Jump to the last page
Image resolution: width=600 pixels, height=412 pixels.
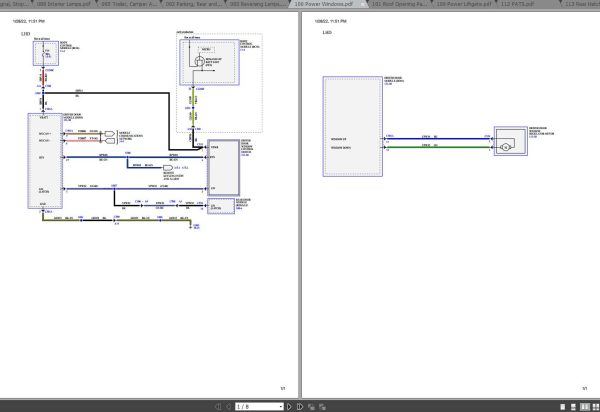[300, 407]
